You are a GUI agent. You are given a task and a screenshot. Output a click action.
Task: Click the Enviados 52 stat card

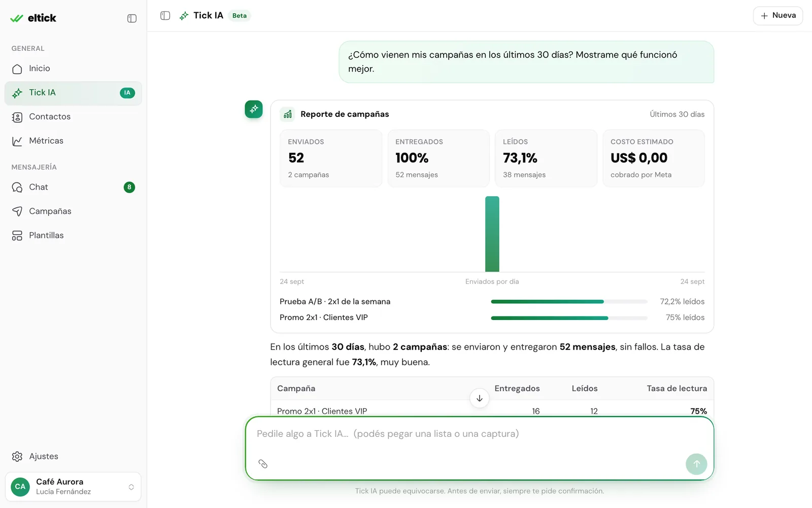331,158
